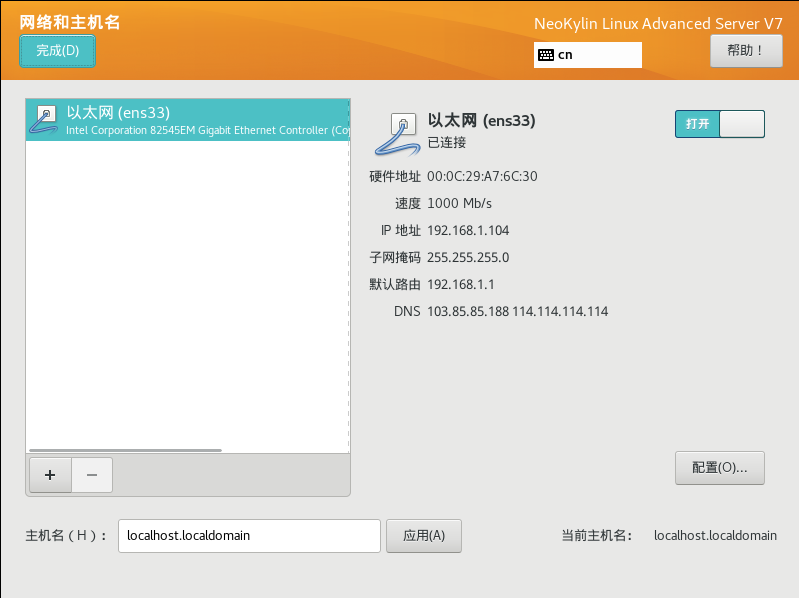Click the Done button 完成(D)

point(57,51)
